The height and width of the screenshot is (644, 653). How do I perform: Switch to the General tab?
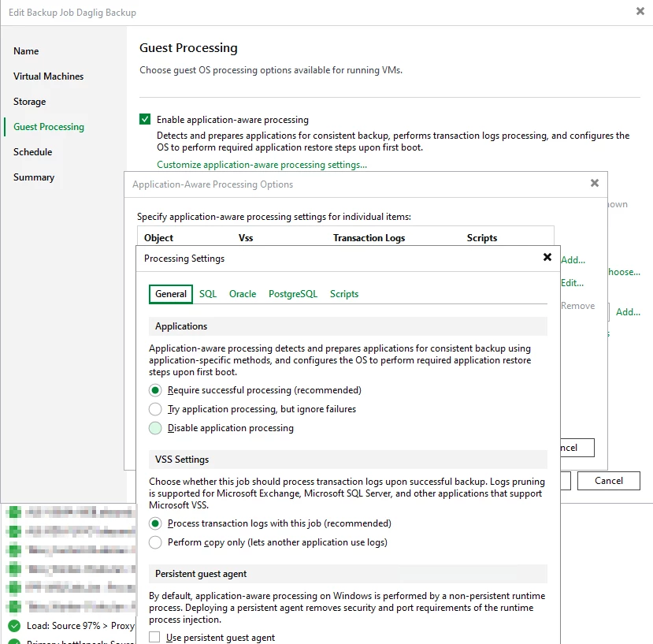pos(171,294)
